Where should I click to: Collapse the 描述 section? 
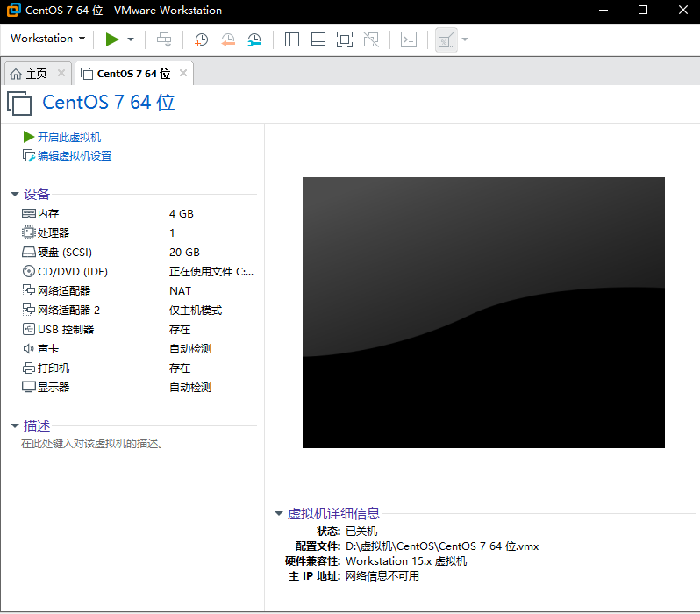pos(15,425)
